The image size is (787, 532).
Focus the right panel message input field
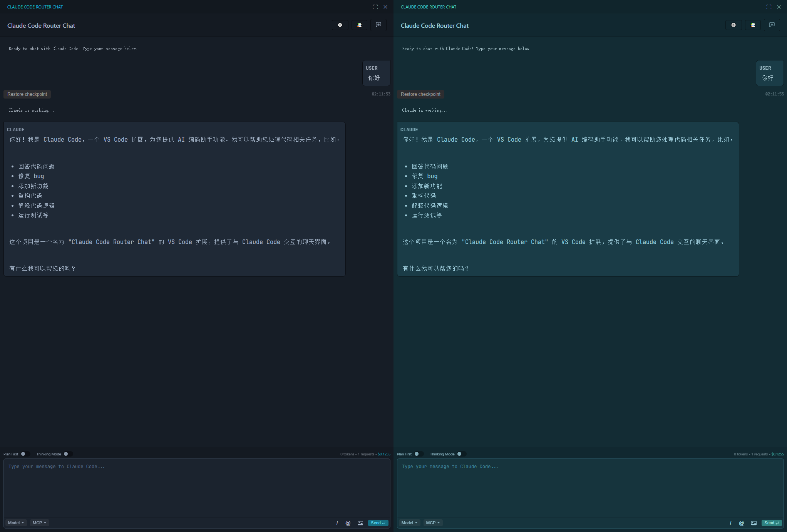click(590, 488)
